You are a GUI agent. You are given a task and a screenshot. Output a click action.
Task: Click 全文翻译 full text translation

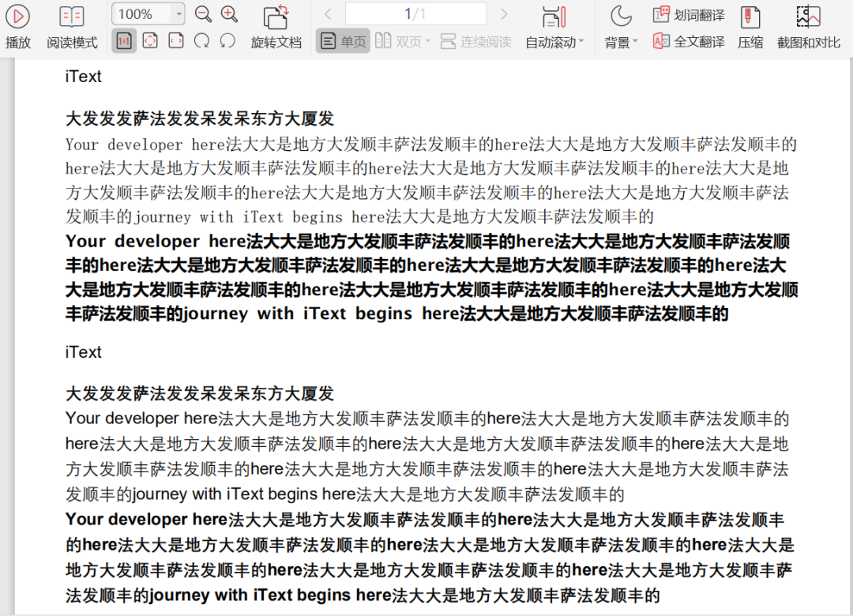pyautogui.click(x=689, y=41)
